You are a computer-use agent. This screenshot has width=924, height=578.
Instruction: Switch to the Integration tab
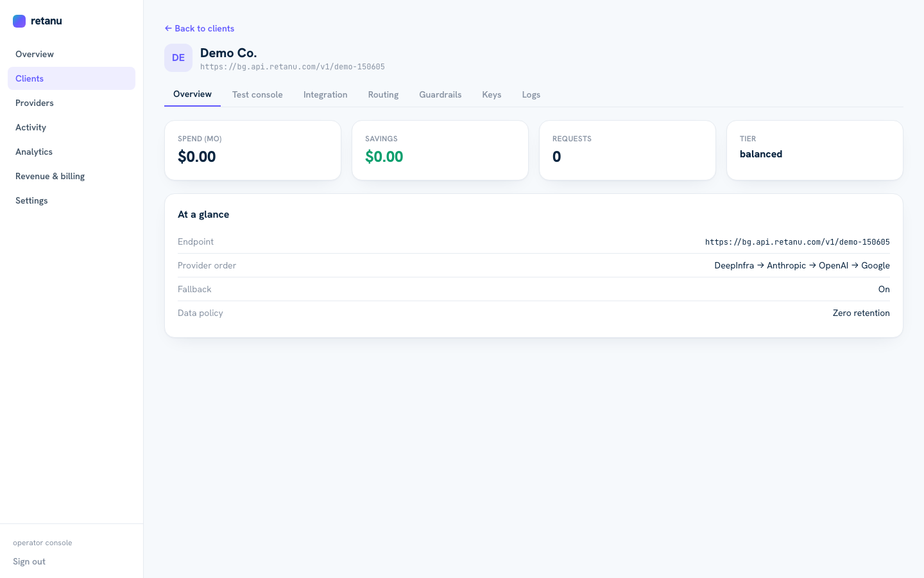point(325,94)
